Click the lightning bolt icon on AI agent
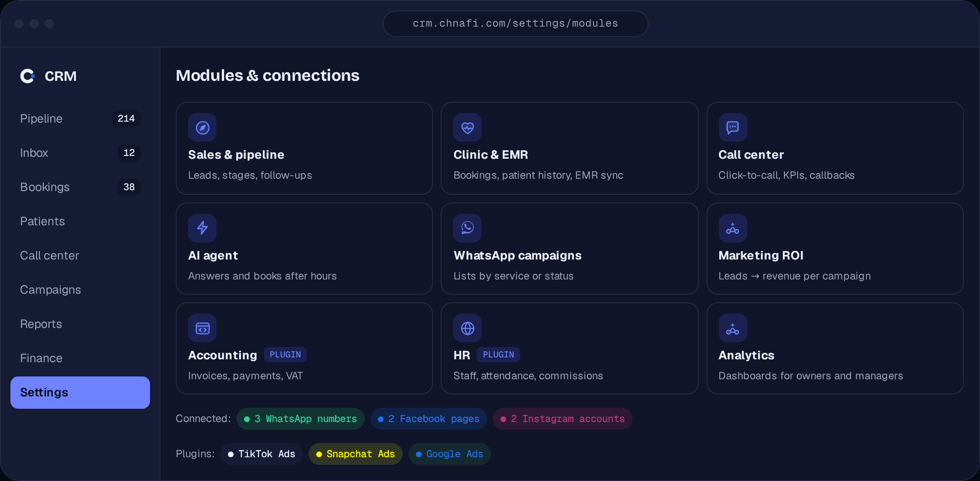Image resolution: width=980 pixels, height=481 pixels. 202,228
